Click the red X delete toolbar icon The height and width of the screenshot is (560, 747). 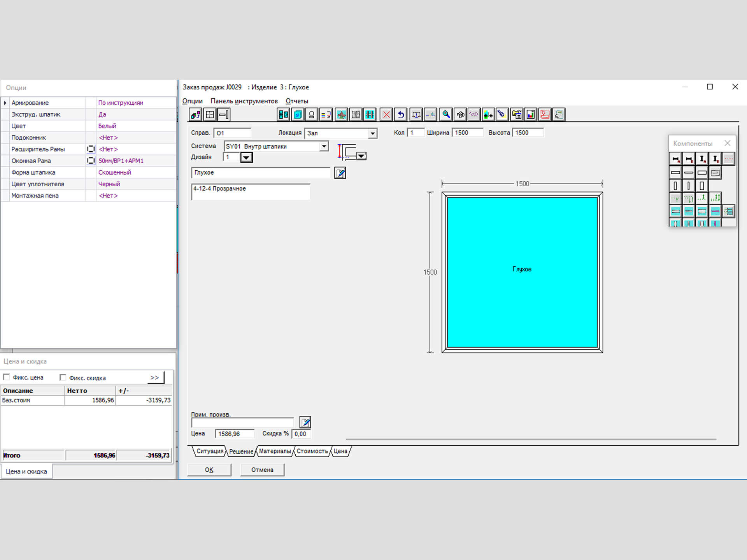[x=386, y=115]
